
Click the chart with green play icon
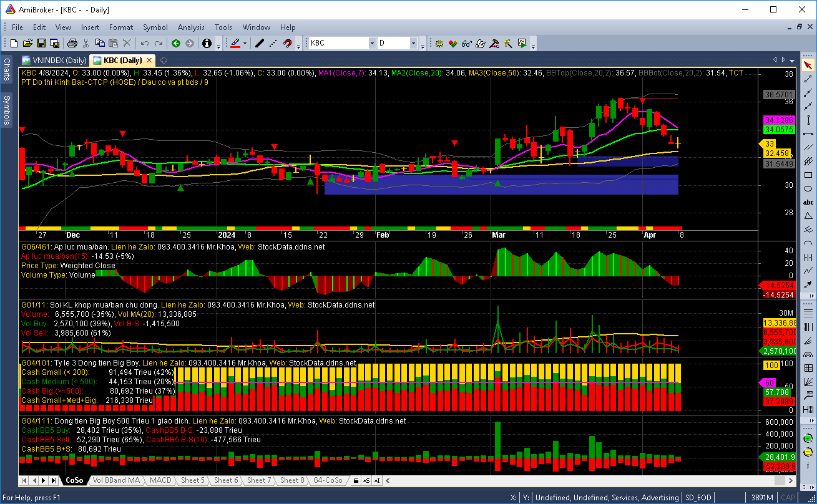(x=522, y=43)
